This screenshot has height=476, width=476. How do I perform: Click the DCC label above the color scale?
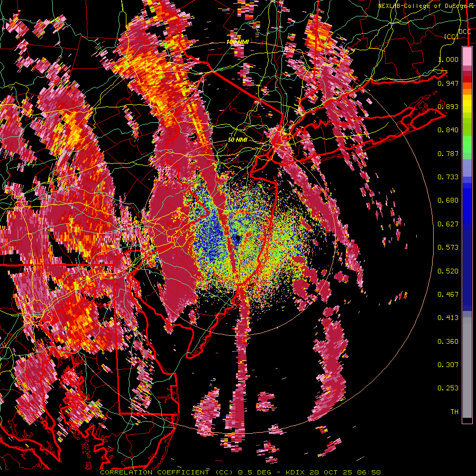(x=464, y=32)
